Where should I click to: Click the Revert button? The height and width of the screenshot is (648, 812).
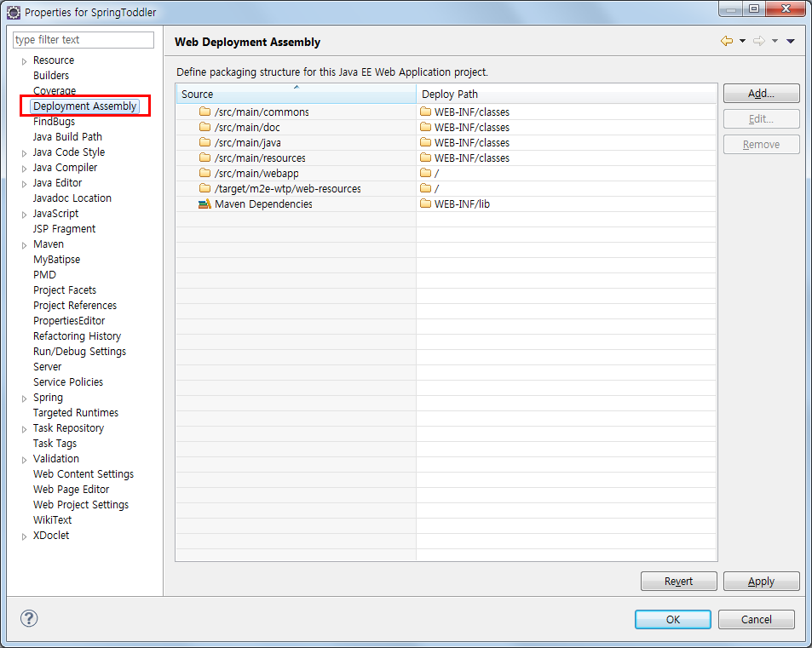679,582
